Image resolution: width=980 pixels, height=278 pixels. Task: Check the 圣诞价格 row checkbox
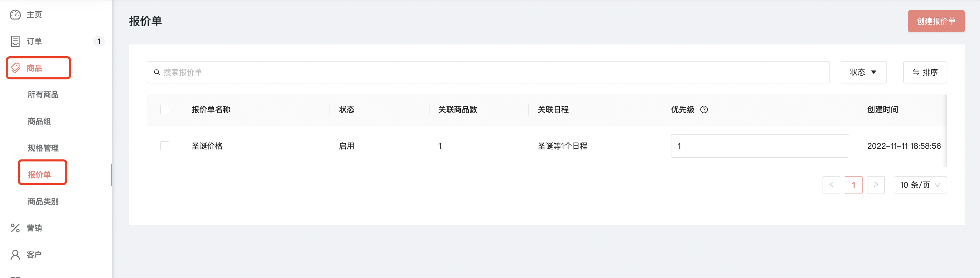click(x=165, y=146)
